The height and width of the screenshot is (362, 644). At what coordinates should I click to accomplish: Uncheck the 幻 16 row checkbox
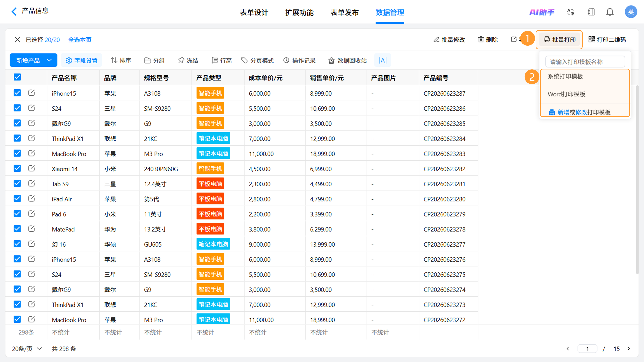click(17, 244)
